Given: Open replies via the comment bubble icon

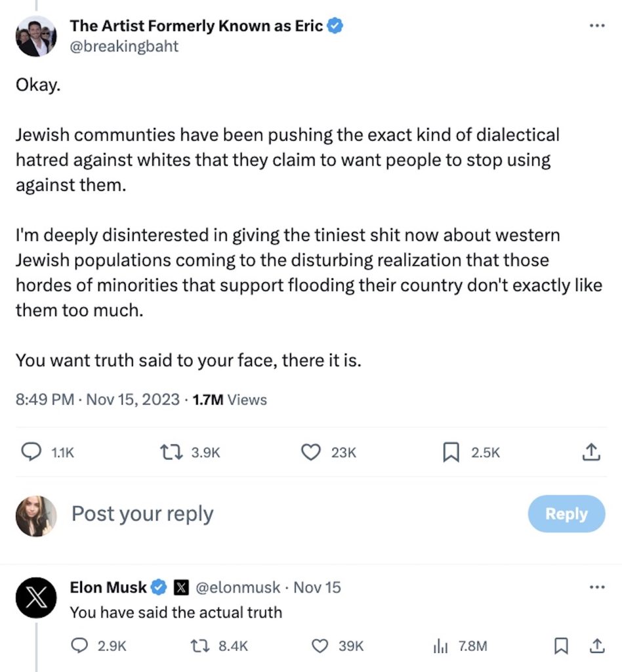Looking at the screenshot, I should (x=30, y=452).
